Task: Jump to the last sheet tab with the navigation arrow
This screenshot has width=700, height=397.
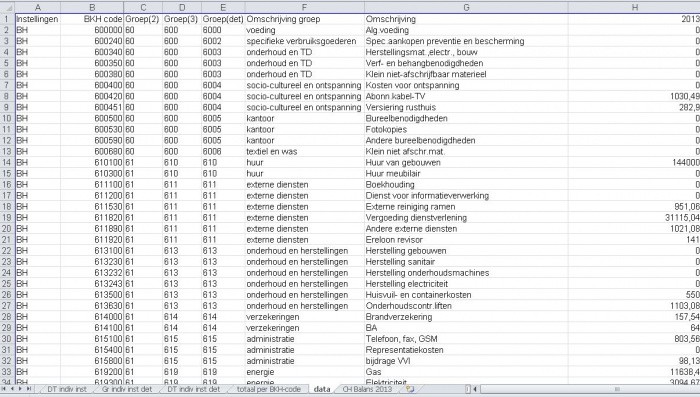Action: pyautogui.click(x=29, y=389)
